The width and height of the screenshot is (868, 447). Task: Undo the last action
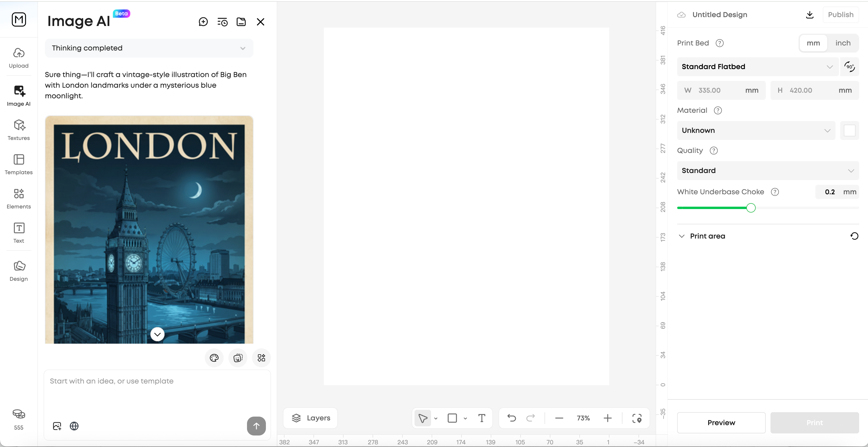click(511, 418)
